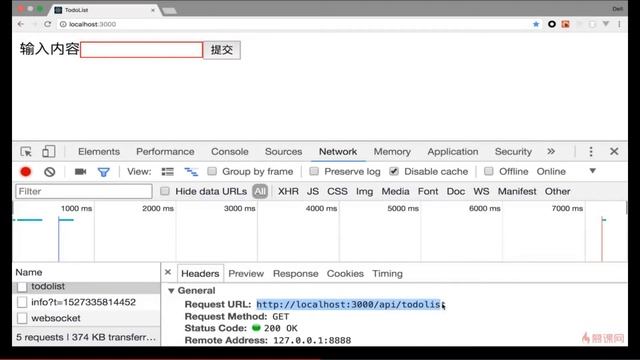Go to the Security tab

[x=513, y=151]
